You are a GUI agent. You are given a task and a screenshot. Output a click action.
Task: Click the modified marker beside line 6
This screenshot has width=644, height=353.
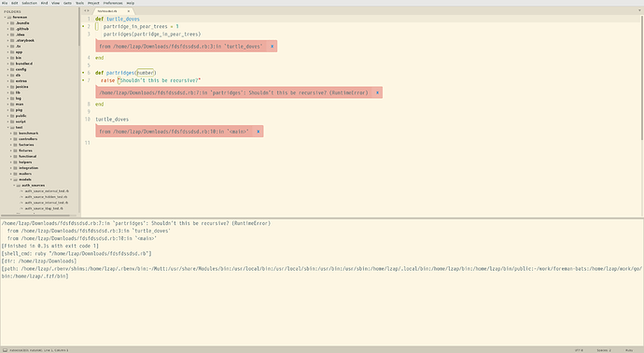tap(83, 73)
